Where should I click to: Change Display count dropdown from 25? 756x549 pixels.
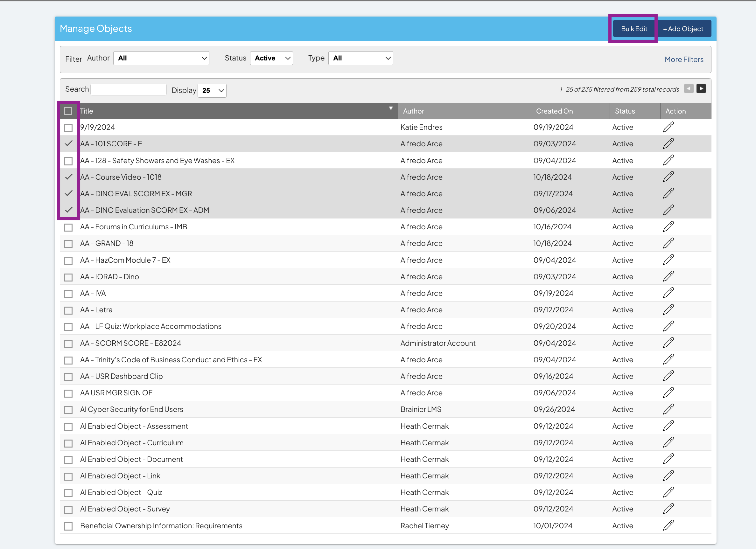[212, 91]
